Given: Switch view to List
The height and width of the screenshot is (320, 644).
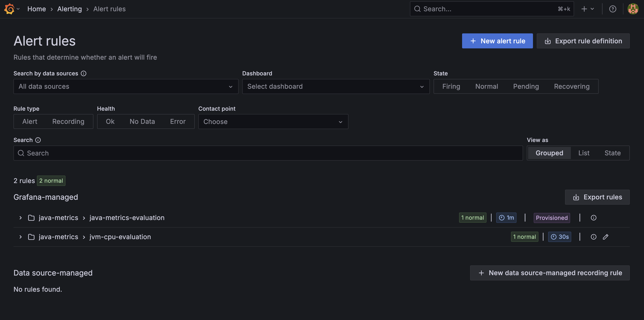Looking at the screenshot, I should 584,153.
